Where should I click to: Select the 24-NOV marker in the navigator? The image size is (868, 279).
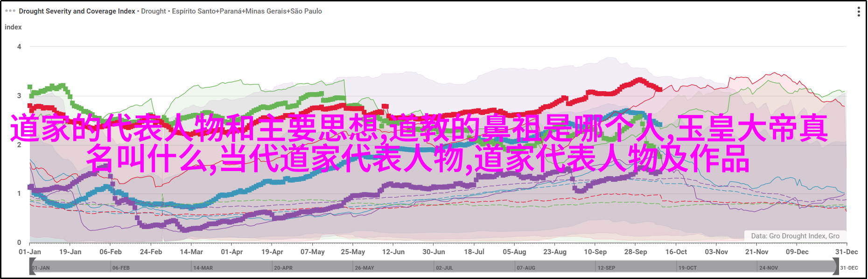pos(769,268)
